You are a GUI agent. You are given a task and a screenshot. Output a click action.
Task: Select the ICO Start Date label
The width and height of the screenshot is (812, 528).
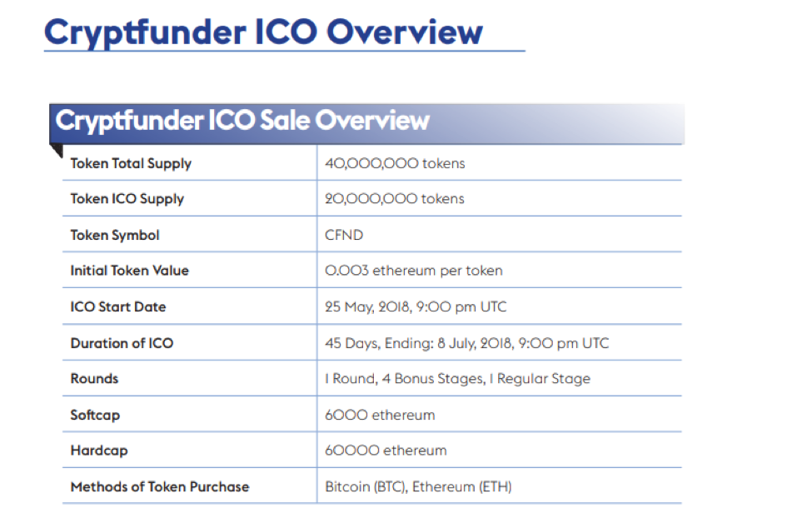pos(118,307)
